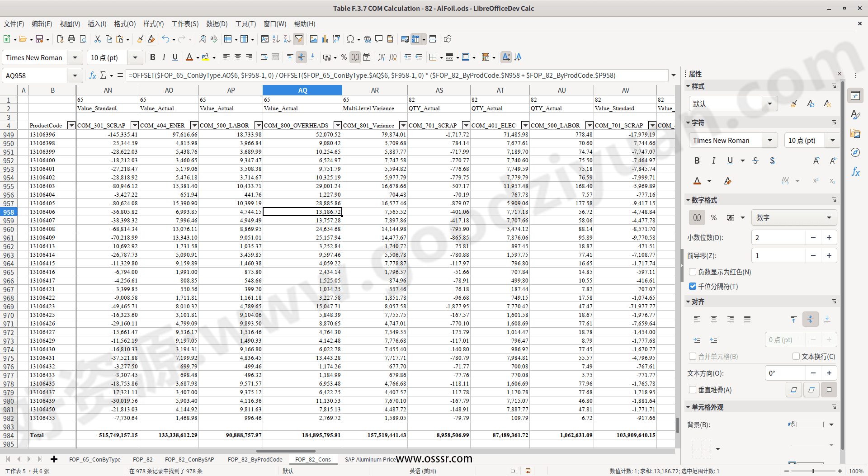868x476 pixels.
Task: Check the 文本换行 checkbox
Action: pyautogui.click(x=796, y=356)
